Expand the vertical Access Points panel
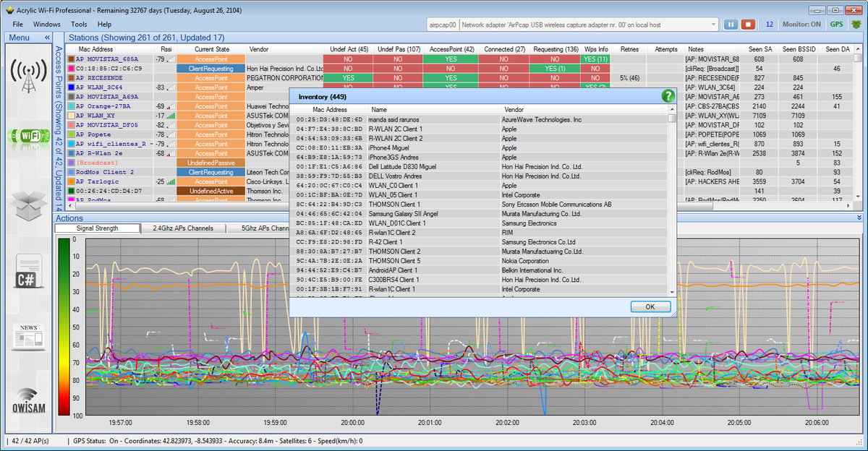 point(59,127)
